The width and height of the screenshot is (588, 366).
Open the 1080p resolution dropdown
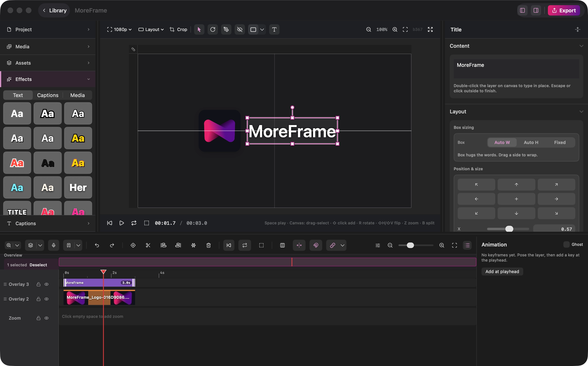point(119,29)
